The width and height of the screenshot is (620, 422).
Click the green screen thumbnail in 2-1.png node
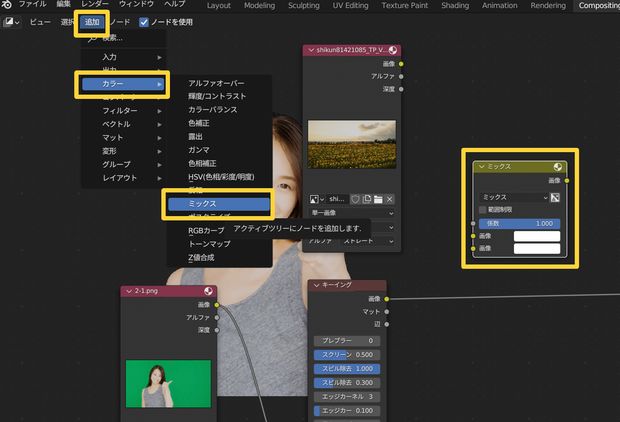[x=168, y=383]
